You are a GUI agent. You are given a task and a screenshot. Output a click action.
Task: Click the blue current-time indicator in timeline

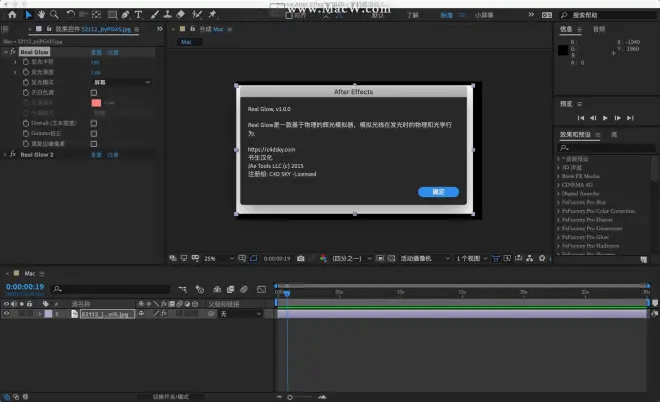287,293
